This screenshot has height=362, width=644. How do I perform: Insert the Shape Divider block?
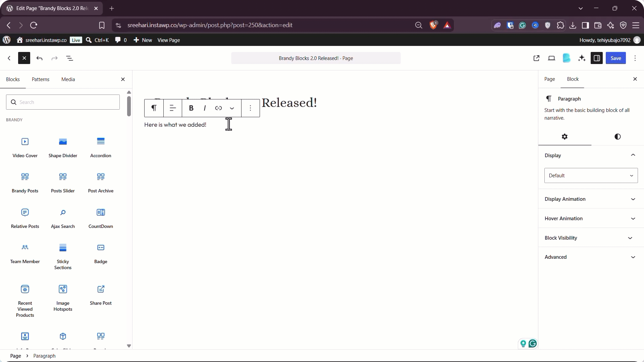(63, 147)
